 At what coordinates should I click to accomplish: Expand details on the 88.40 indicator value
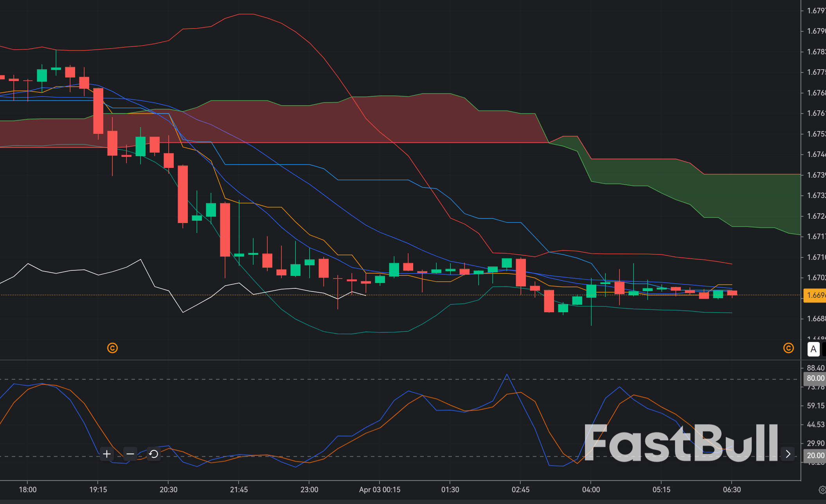click(x=815, y=368)
